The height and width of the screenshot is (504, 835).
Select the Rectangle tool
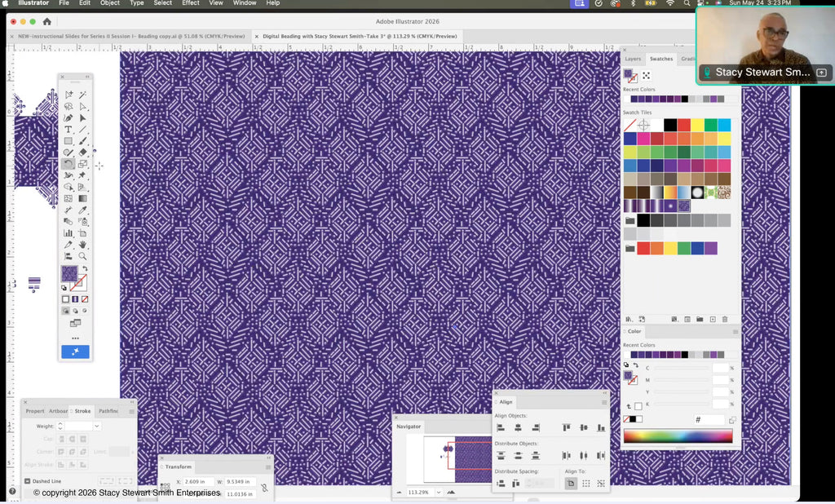(x=68, y=141)
